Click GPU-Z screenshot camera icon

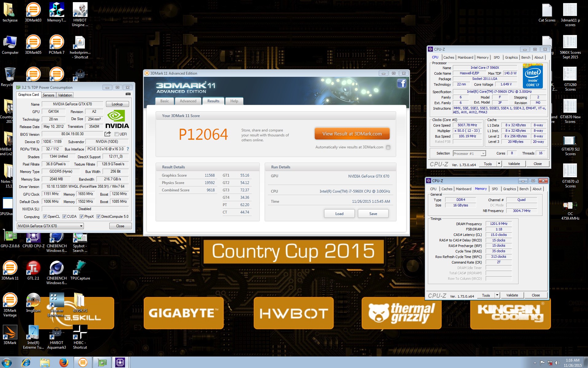(128, 94)
